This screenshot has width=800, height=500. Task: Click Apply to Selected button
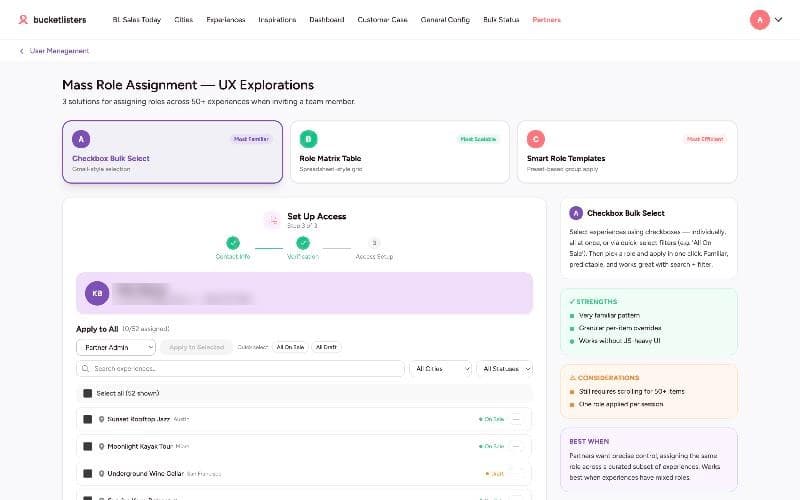pyautogui.click(x=196, y=347)
